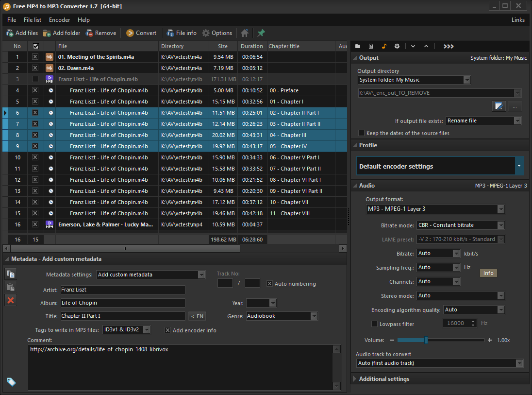The image size is (532, 395).
Task: Click the red X clear metadata icon
Action: (11, 300)
